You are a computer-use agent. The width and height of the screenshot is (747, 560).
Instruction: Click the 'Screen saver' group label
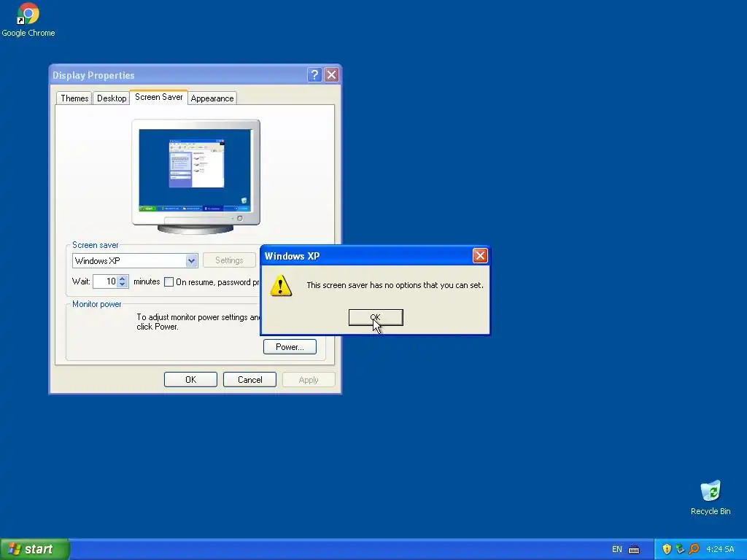[96, 245]
